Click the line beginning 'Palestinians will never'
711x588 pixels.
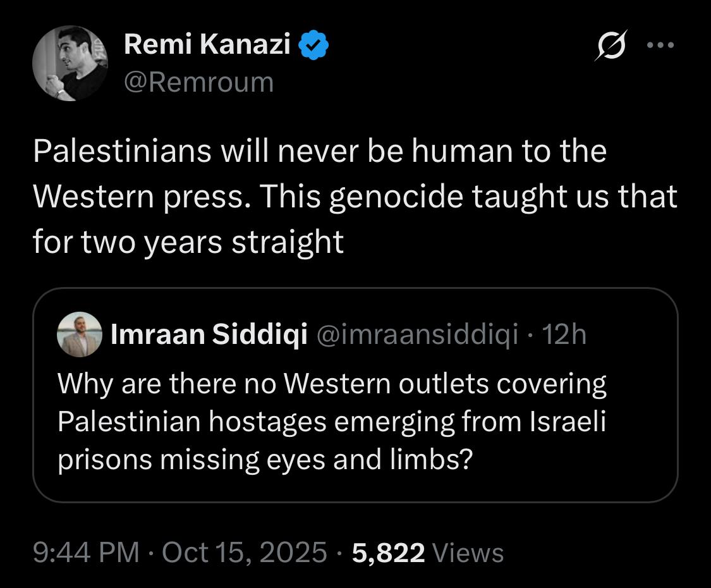320,152
